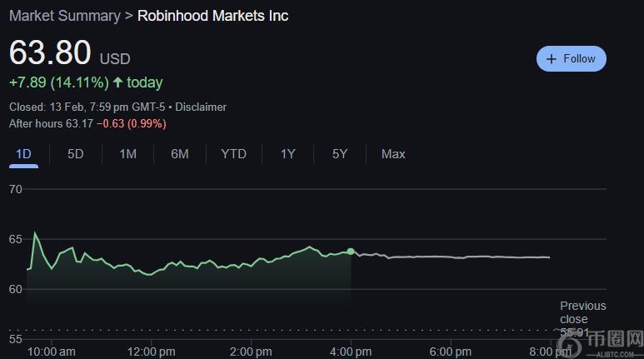Show the 5Y price chart
The height and width of the screenshot is (359, 644).
coord(340,154)
